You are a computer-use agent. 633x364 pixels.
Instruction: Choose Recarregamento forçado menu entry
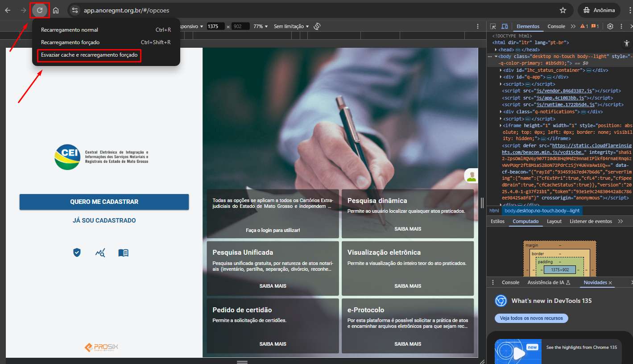[106, 42]
